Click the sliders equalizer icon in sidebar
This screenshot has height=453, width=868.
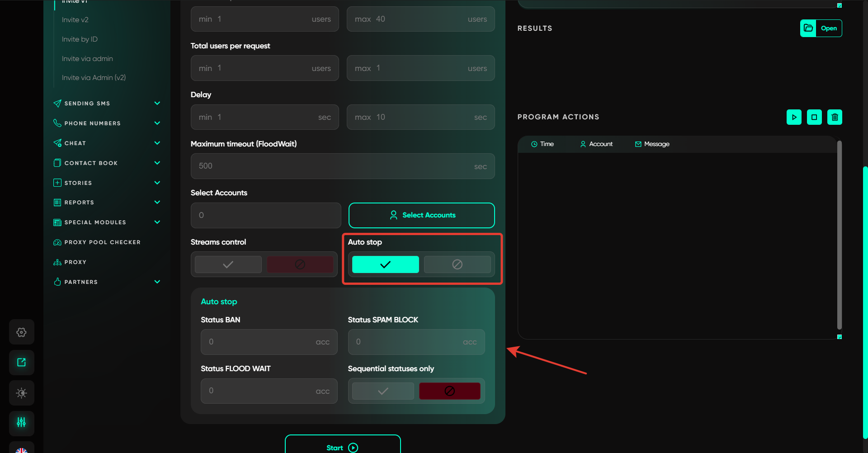(x=21, y=423)
